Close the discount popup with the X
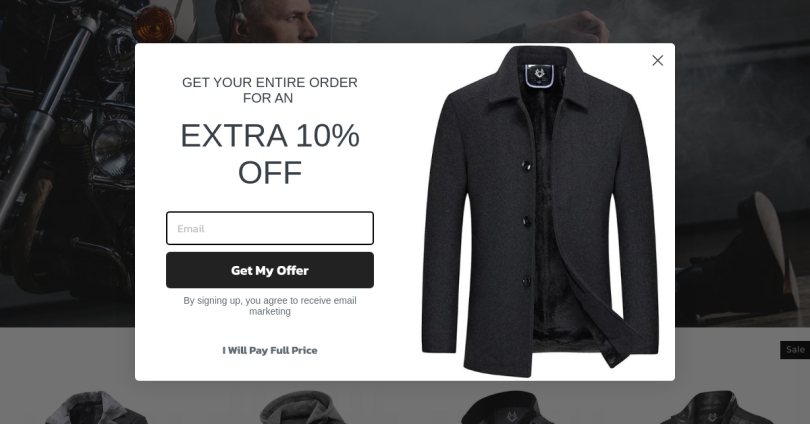The height and width of the screenshot is (424, 810). tap(657, 60)
